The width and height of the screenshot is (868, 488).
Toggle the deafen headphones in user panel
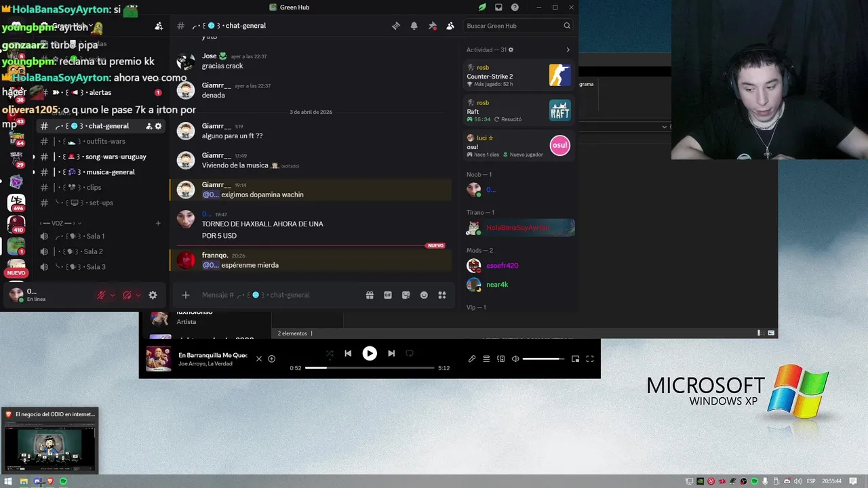(x=127, y=295)
